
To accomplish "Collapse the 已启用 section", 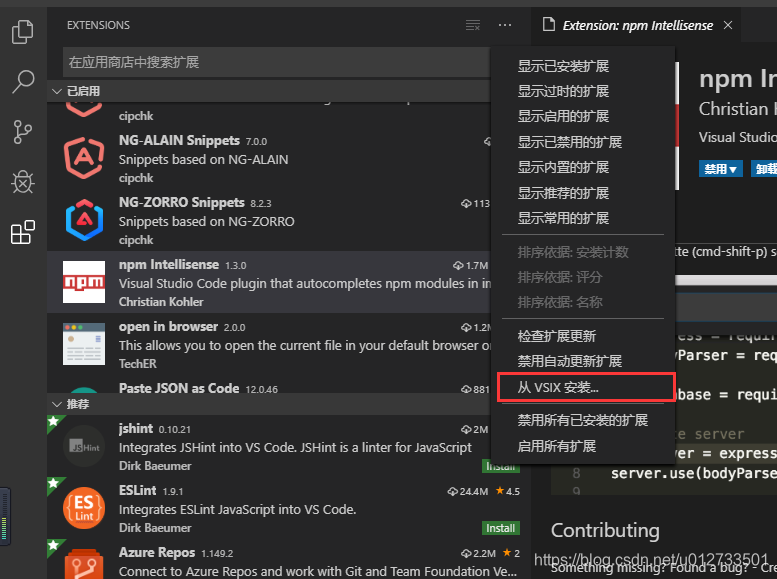I will [x=57, y=91].
